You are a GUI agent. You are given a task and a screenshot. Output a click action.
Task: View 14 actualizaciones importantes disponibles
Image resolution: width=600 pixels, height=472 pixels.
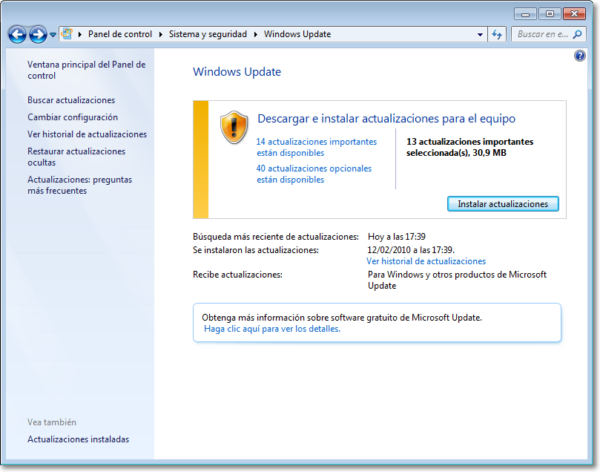316,147
